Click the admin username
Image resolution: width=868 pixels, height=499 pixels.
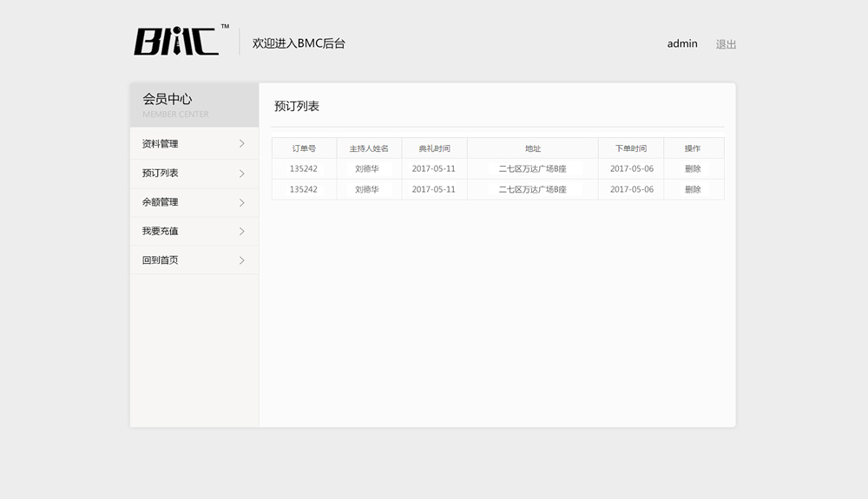click(682, 44)
